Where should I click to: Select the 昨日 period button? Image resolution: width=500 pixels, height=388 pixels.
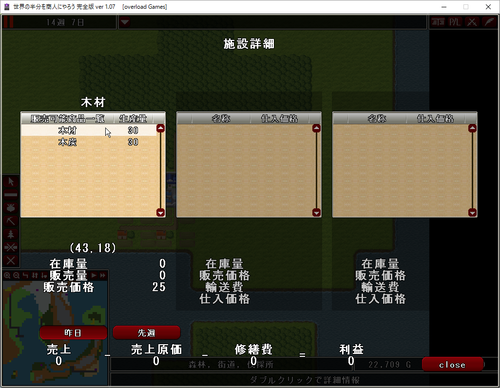73,333
